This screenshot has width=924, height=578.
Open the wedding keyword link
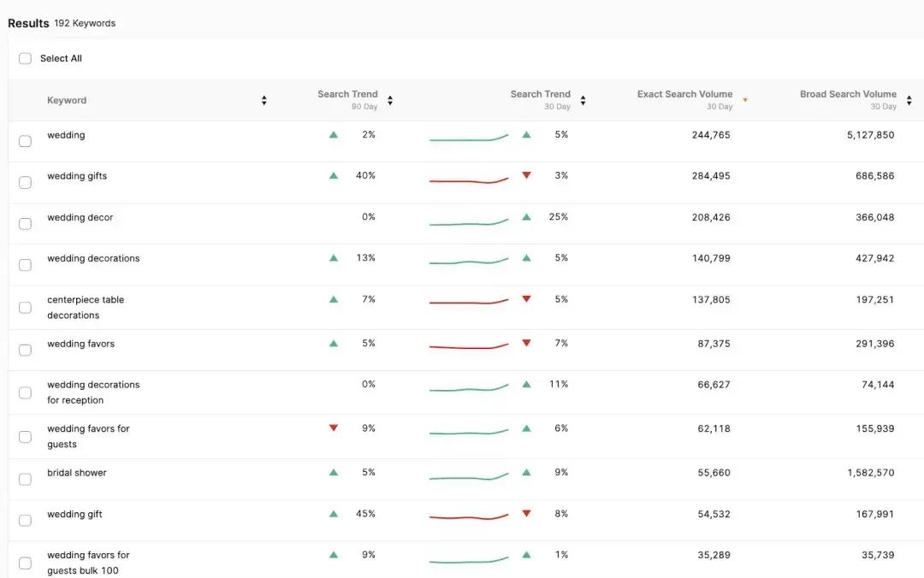click(66, 135)
